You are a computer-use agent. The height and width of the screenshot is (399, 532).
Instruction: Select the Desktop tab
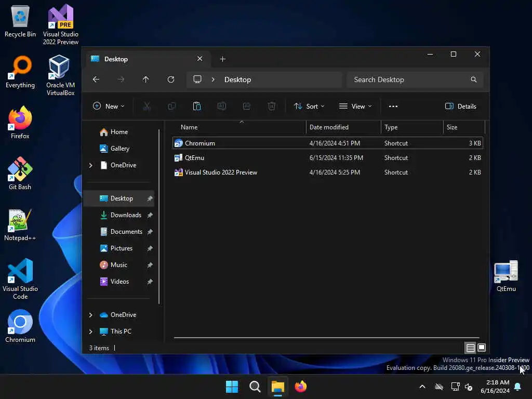tap(147, 59)
